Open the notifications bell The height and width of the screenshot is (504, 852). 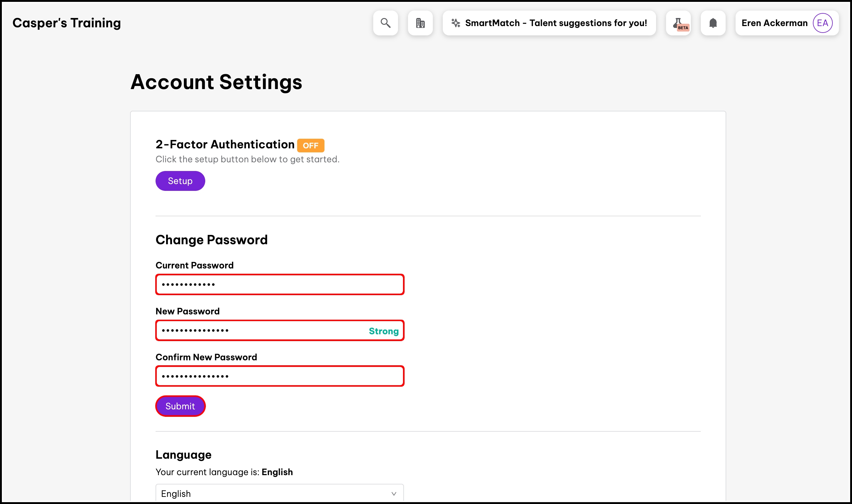(x=713, y=23)
